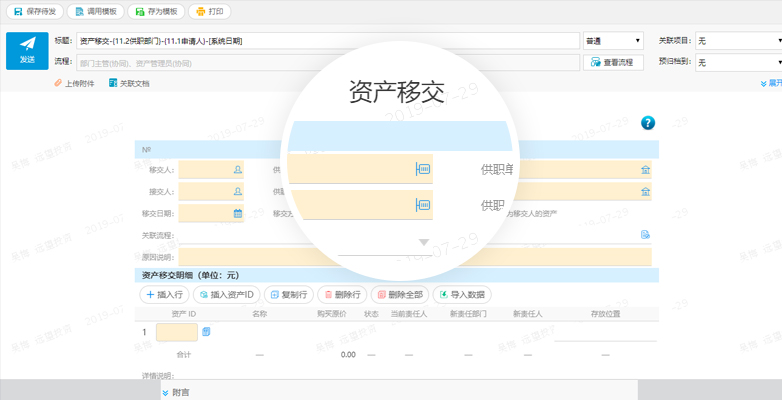
Task: Click the 资产 ID input field in row 1
Action: (176, 332)
